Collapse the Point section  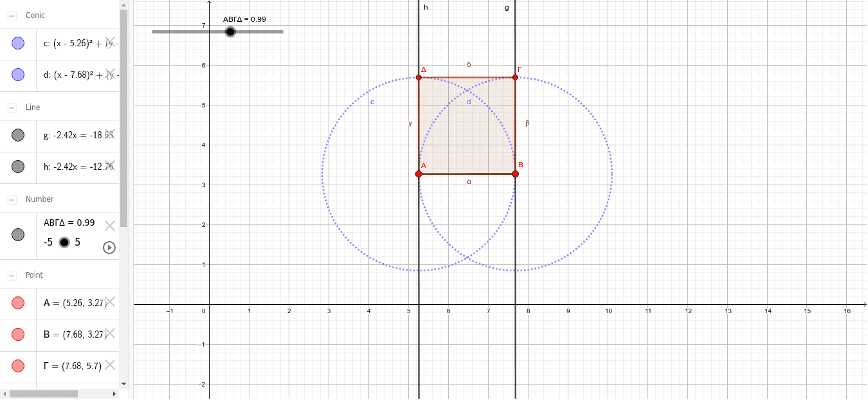tap(12, 275)
